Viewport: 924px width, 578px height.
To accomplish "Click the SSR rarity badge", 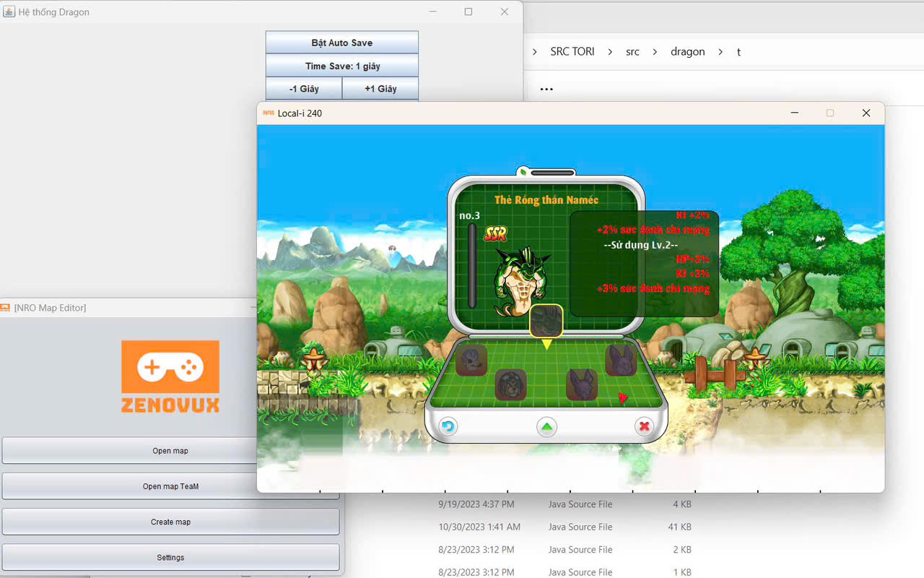I will pyautogui.click(x=495, y=234).
